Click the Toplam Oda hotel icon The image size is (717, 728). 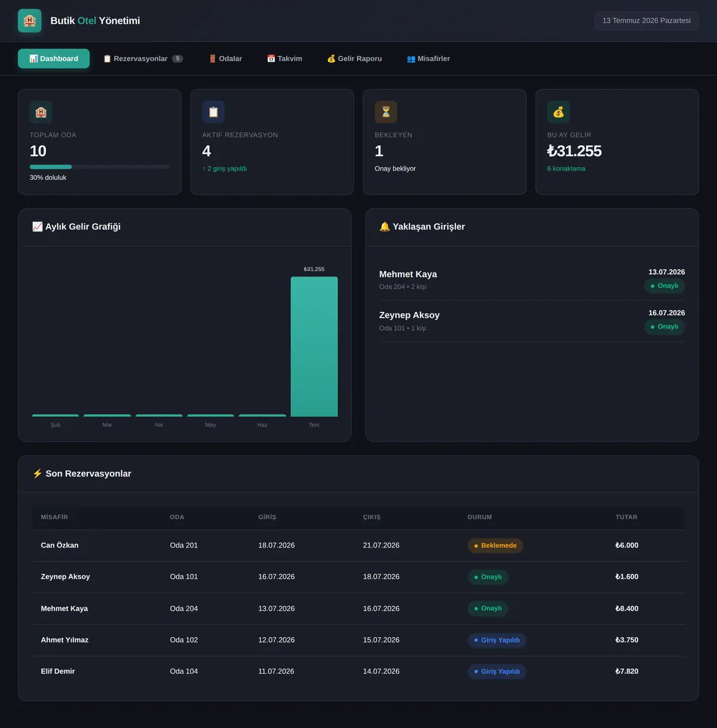[41, 112]
